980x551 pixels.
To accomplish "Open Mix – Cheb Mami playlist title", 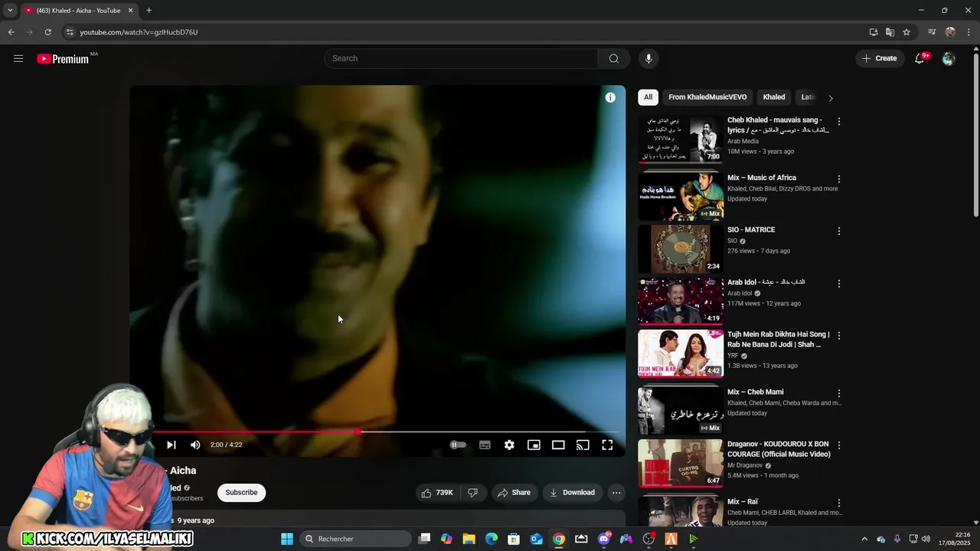I will point(756,392).
